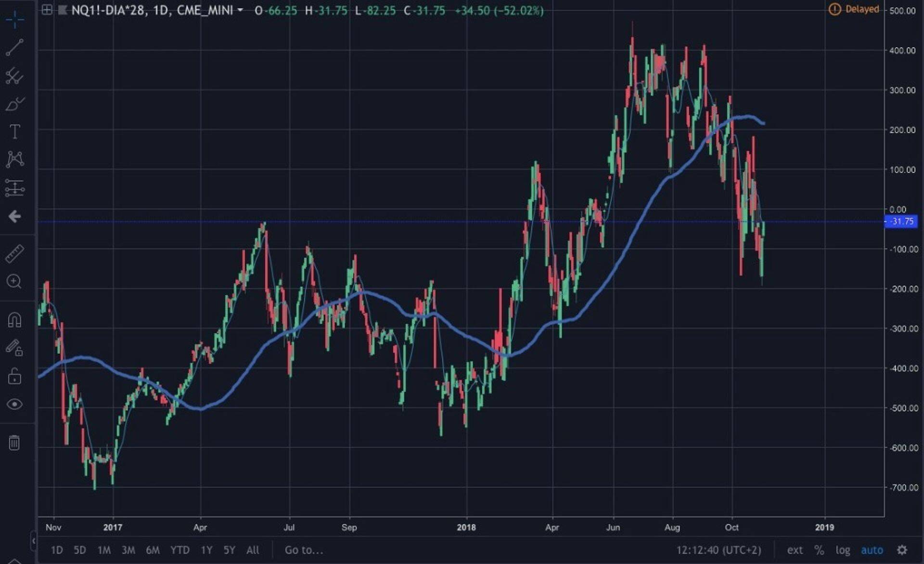Toggle magnet mode on
924x564 pixels.
click(14, 320)
